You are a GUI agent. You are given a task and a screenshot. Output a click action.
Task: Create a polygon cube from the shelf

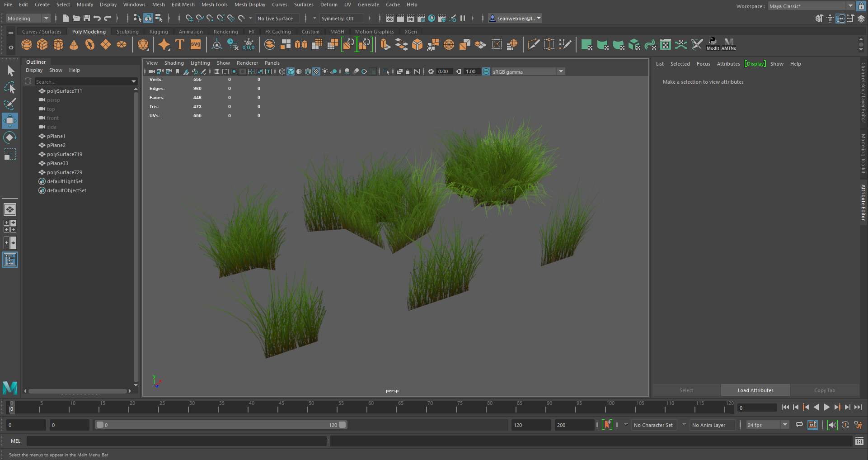[42, 44]
